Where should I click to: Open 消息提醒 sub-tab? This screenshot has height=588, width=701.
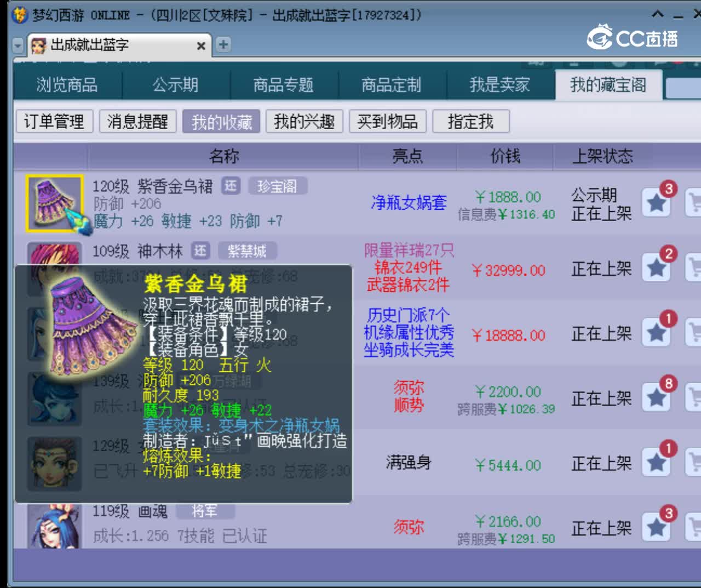coord(137,122)
